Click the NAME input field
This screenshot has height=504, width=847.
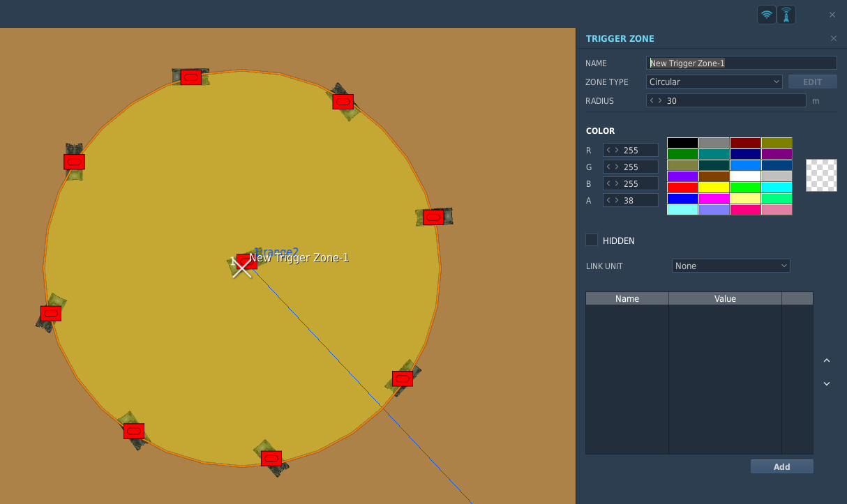click(x=742, y=63)
